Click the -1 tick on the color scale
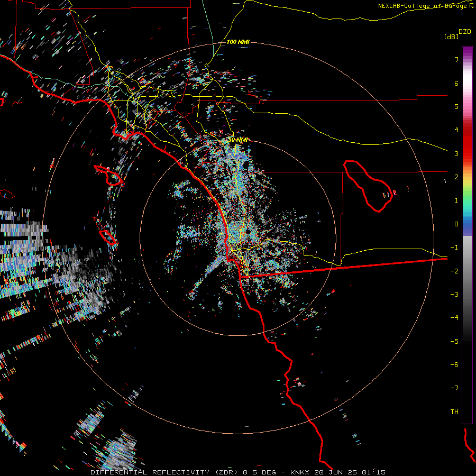The height and width of the screenshot is (476, 476). coord(454,248)
